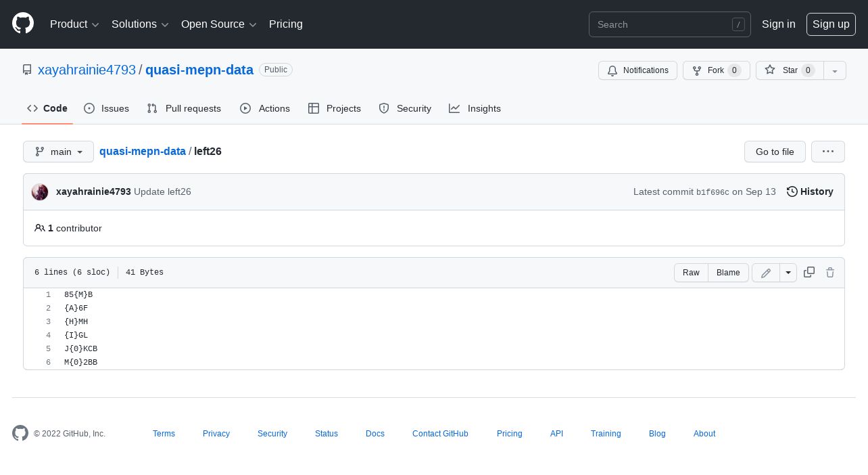This screenshot has height=475, width=868.
Task: Open xayahrainie4793 commit author link
Action: [x=93, y=192]
